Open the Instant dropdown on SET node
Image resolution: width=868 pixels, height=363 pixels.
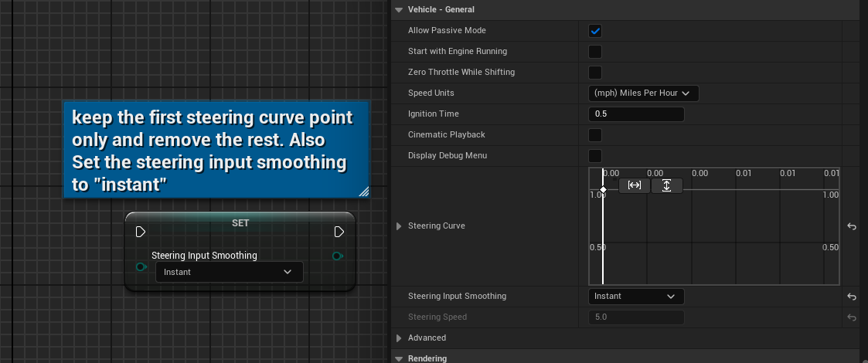pos(230,272)
